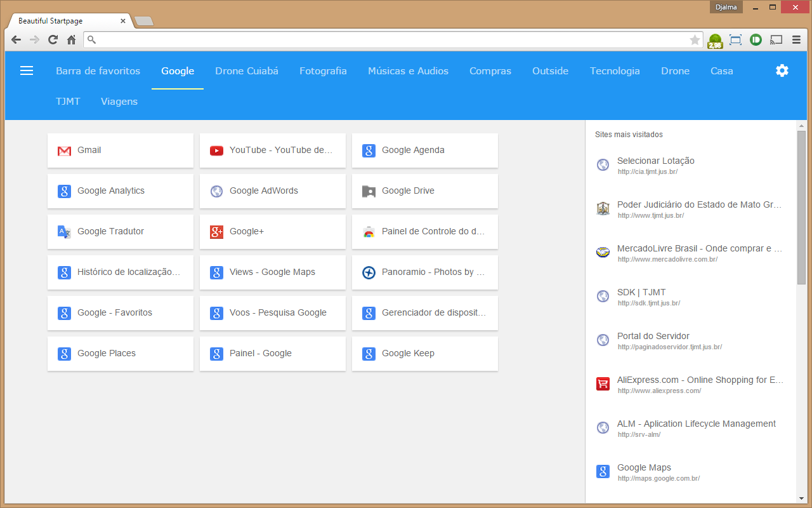Switch to the Viagens tab
Viewport: 812px width, 508px height.
pos(119,102)
